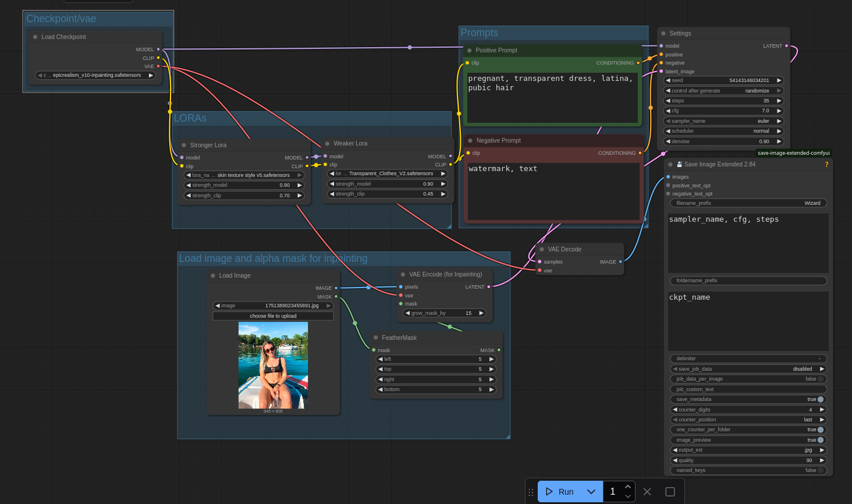Open the control after generate dropdown
This screenshot has width=852, height=504.
(723, 91)
